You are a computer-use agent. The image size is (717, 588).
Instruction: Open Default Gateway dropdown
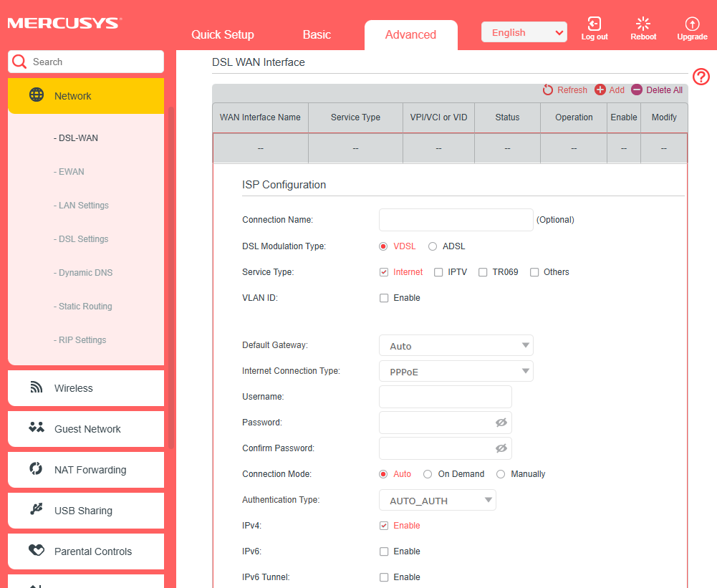pyautogui.click(x=456, y=346)
